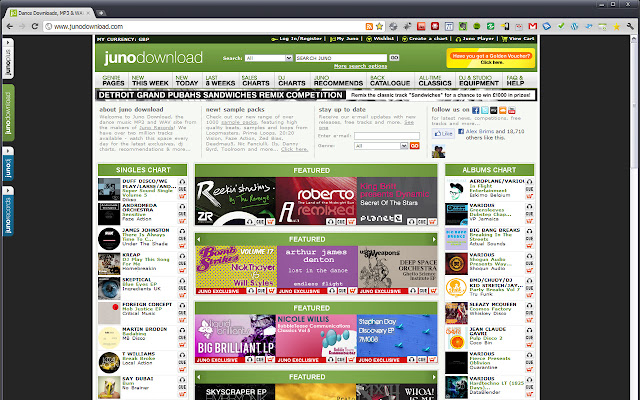
Task: Open new browser tab button
Action: click(101, 13)
